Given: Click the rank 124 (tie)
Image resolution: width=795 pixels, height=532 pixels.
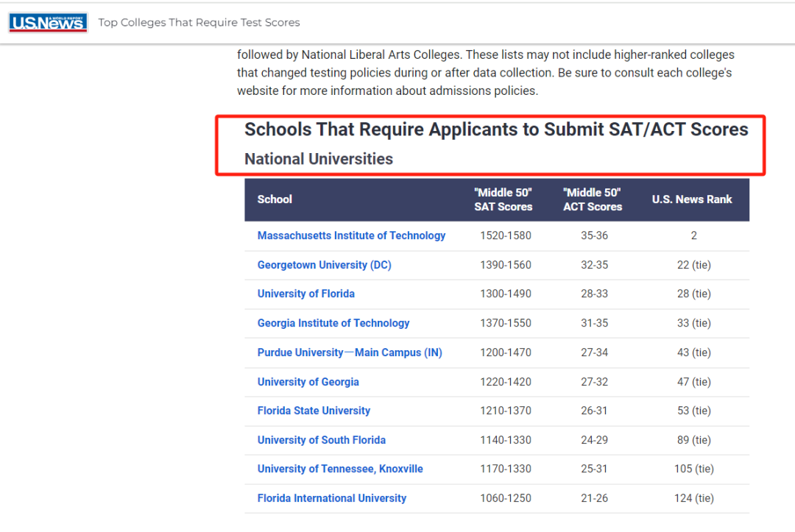Looking at the screenshot, I should click(x=693, y=499).
